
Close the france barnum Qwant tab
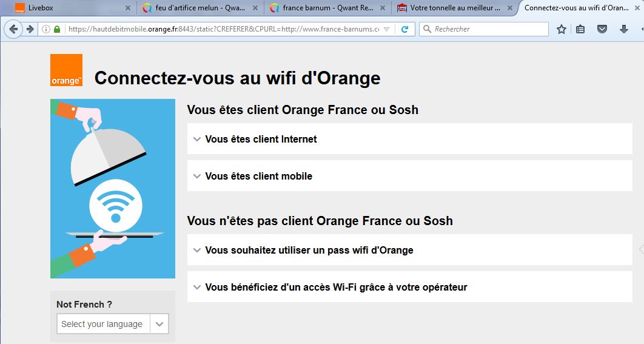pos(383,8)
